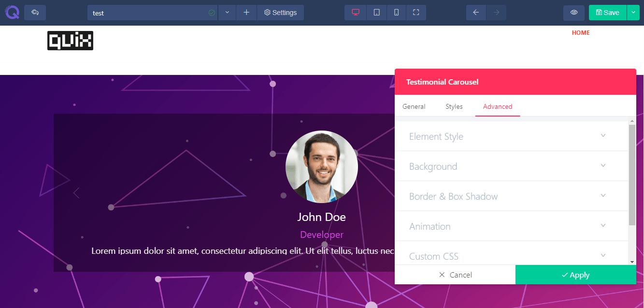Switch to the Styles tab
644x308 pixels.
click(x=454, y=106)
